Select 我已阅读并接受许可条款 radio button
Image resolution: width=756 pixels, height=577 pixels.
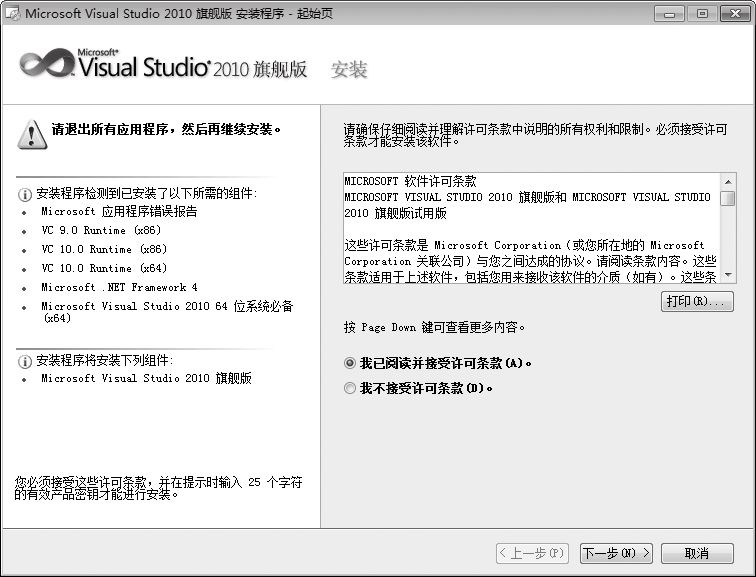coord(349,363)
